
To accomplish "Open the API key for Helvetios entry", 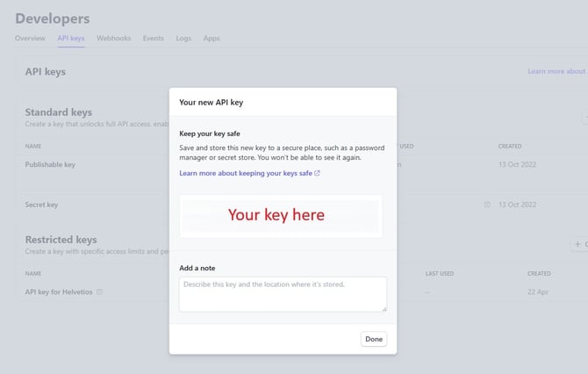I will pyautogui.click(x=59, y=291).
